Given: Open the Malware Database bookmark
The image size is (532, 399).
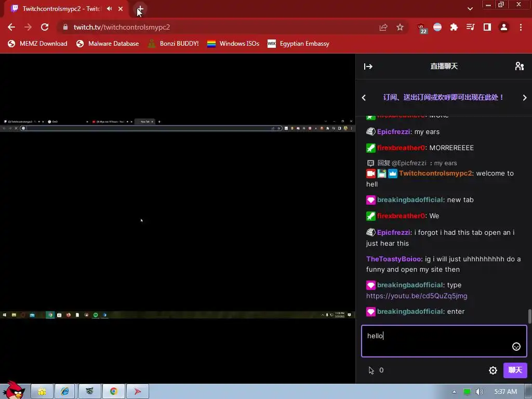Looking at the screenshot, I should pyautogui.click(x=108, y=44).
